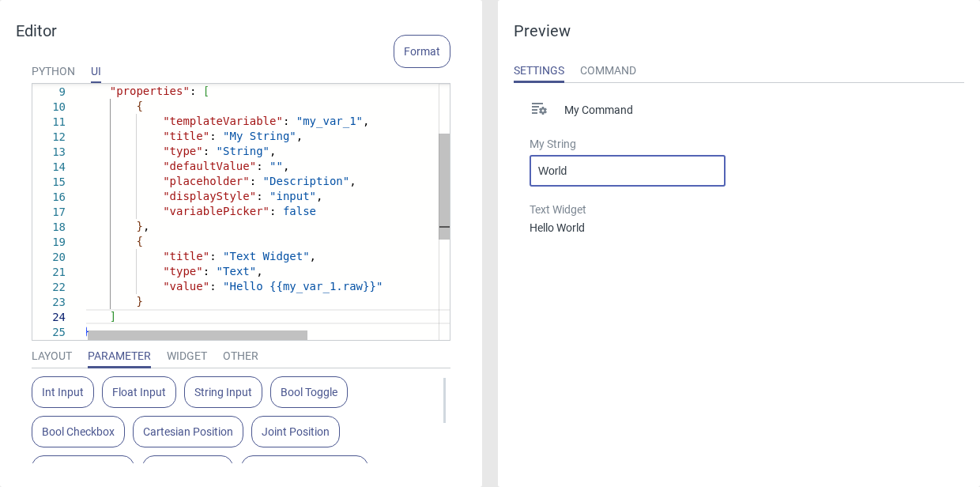Open the OTHER snippets tab
The image size is (980, 487).
pos(240,356)
